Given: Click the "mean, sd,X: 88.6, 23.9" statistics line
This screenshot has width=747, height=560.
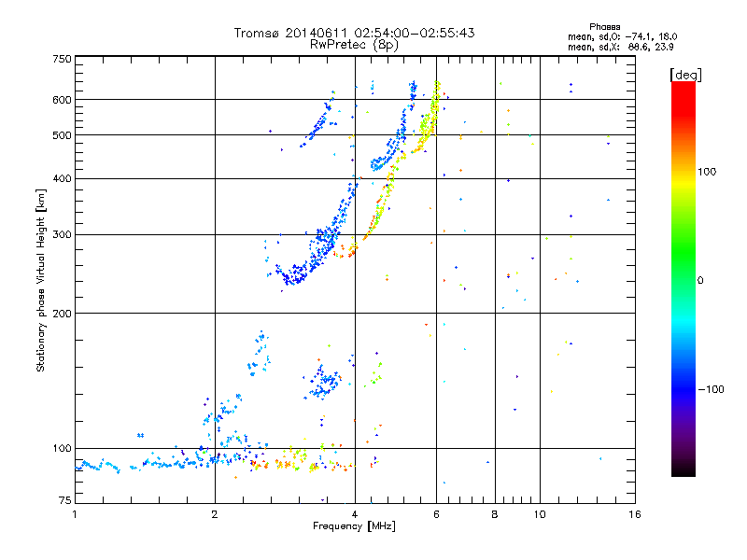Looking at the screenshot, I should click(x=621, y=47).
